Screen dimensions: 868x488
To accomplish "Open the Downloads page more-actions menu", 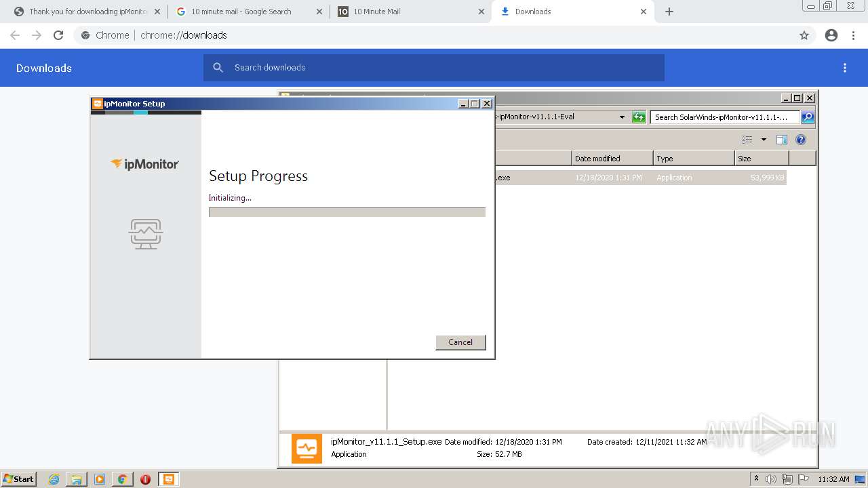I will (x=845, y=68).
